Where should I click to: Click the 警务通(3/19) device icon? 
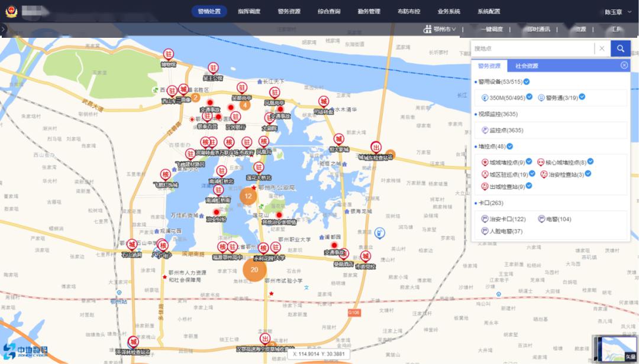pos(541,97)
